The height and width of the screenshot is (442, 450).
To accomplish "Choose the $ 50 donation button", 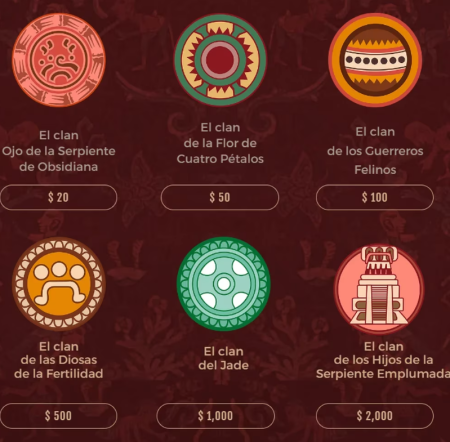I will (220, 197).
